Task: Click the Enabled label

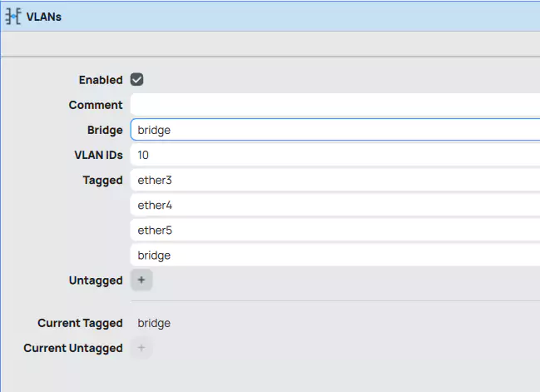Action: point(101,80)
